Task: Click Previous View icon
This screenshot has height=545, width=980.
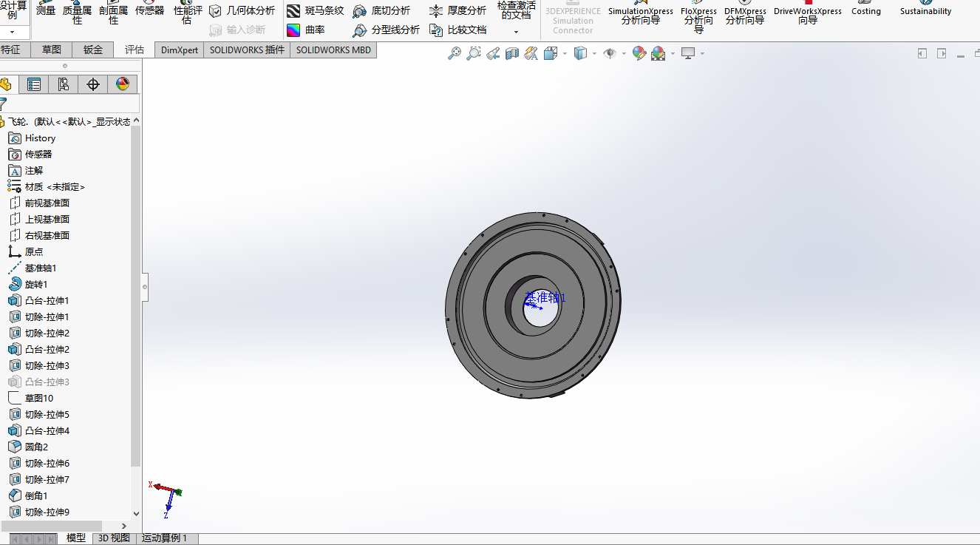Action: (493, 53)
